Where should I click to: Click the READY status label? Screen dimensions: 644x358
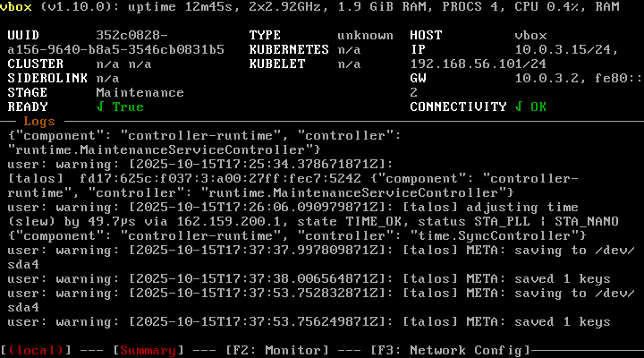click(27, 107)
